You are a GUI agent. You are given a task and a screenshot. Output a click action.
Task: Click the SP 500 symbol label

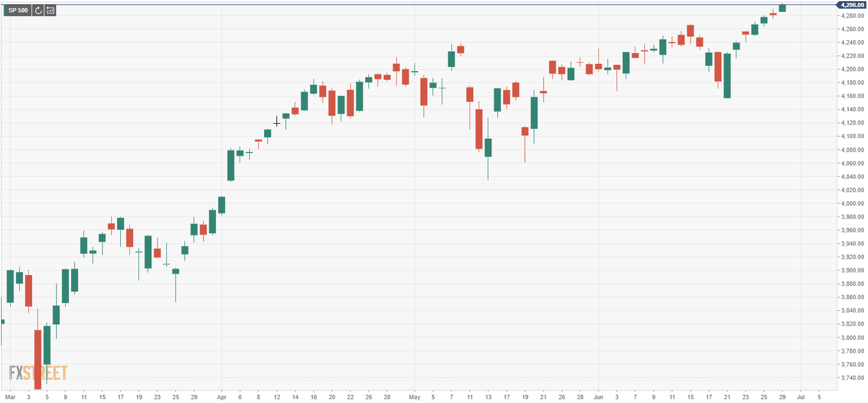(x=18, y=10)
